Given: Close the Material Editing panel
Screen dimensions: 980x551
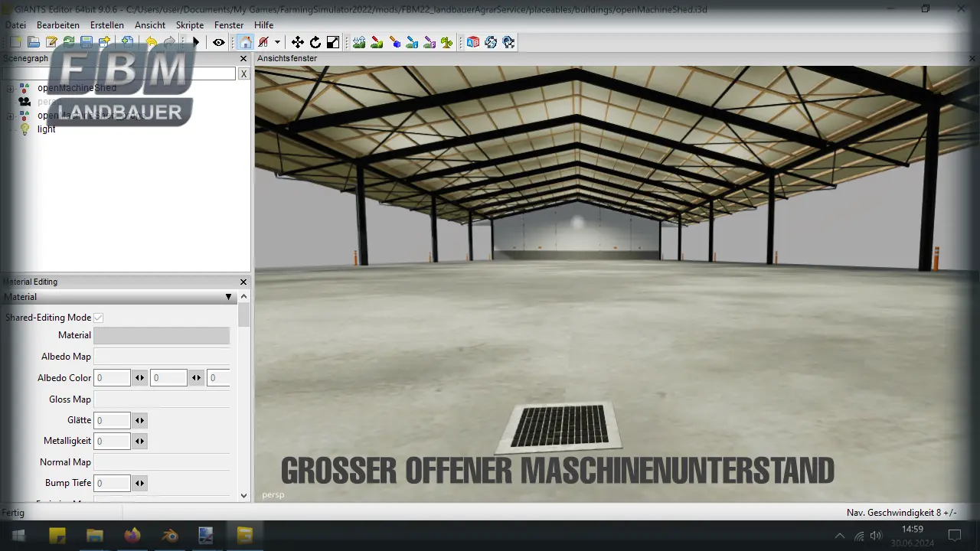Looking at the screenshot, I should coord(243,282).
